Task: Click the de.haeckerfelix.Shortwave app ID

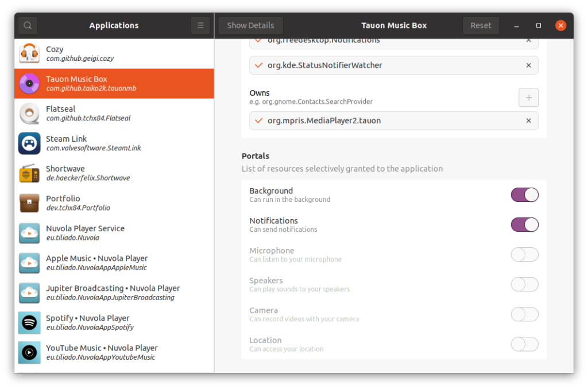Action: [88, 178]
